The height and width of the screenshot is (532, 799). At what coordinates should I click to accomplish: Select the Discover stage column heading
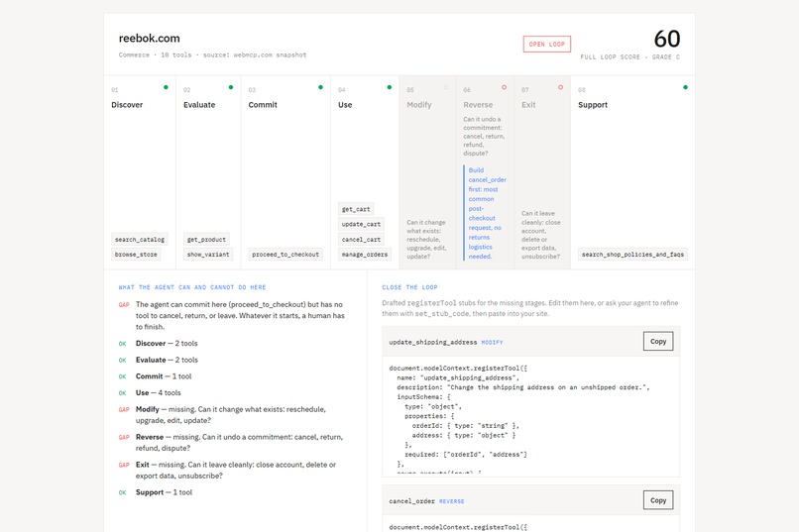(x=127, y=105)
